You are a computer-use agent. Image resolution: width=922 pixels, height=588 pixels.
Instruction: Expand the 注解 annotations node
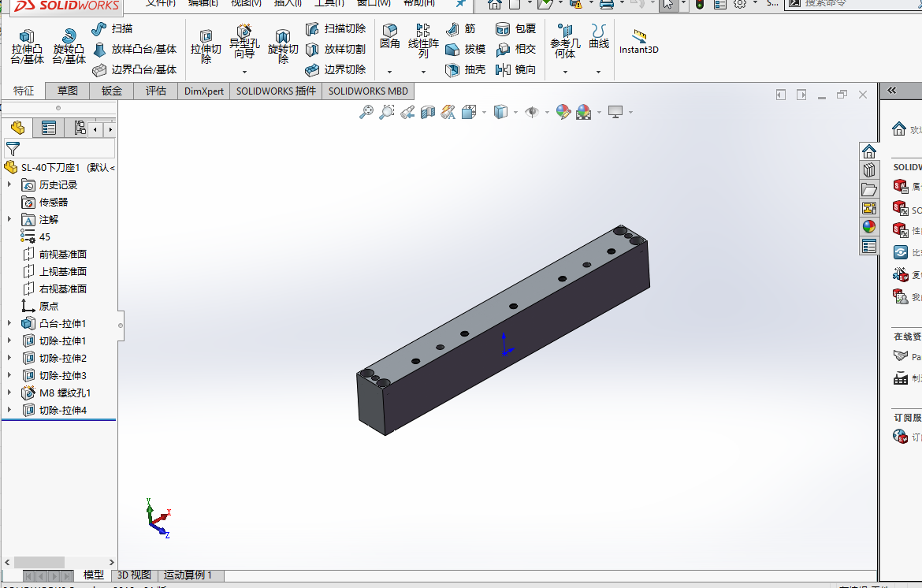pyautogui.click(x=9, y=219)
